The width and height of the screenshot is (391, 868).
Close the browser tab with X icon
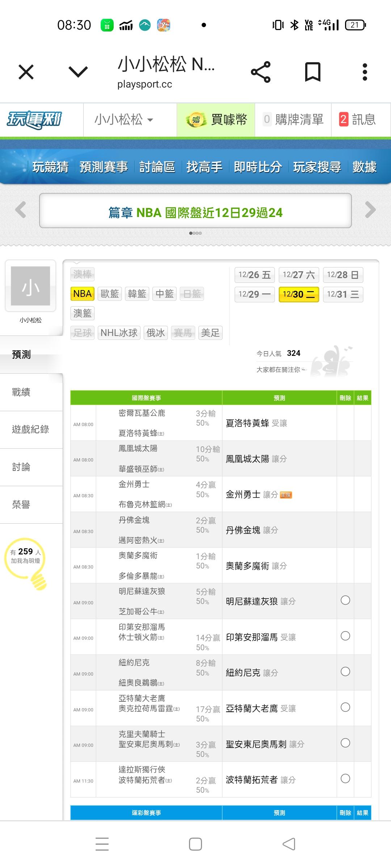click(x=26, y=72)
